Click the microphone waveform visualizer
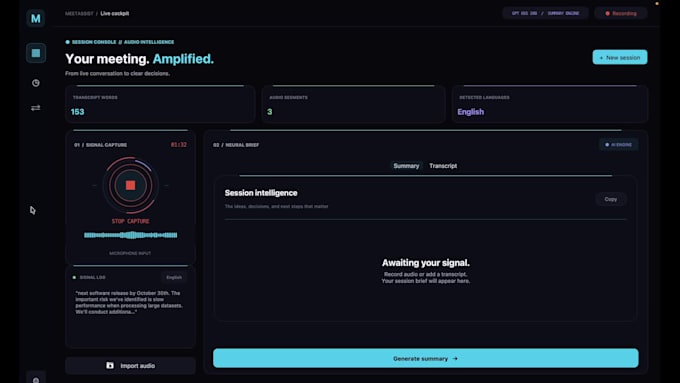The image size is (680, 383). pyautogui.click(x=131, y=235)
